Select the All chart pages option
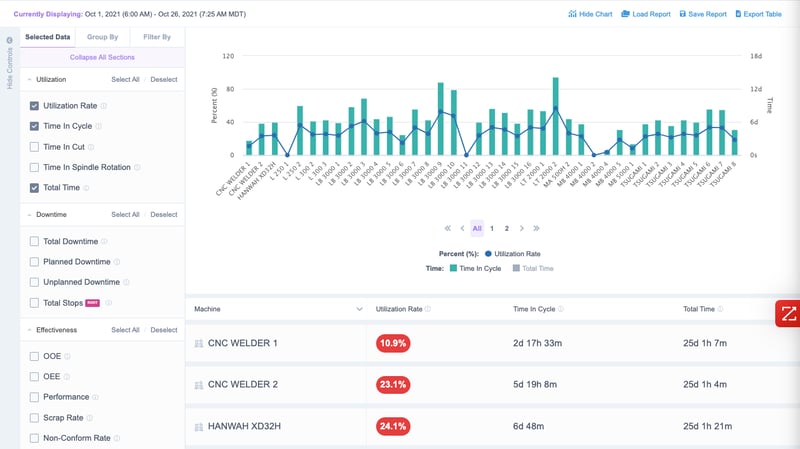The image size is (800, 449). (x=477, y=229)
